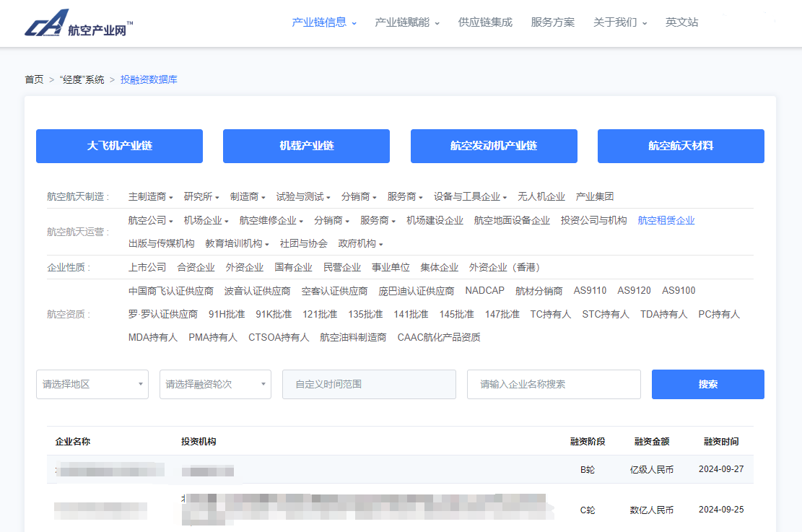This screenshot has width=802, height=532.
Task: Expand the 试验与测试 filter dropdown
Action: [303, 196]
